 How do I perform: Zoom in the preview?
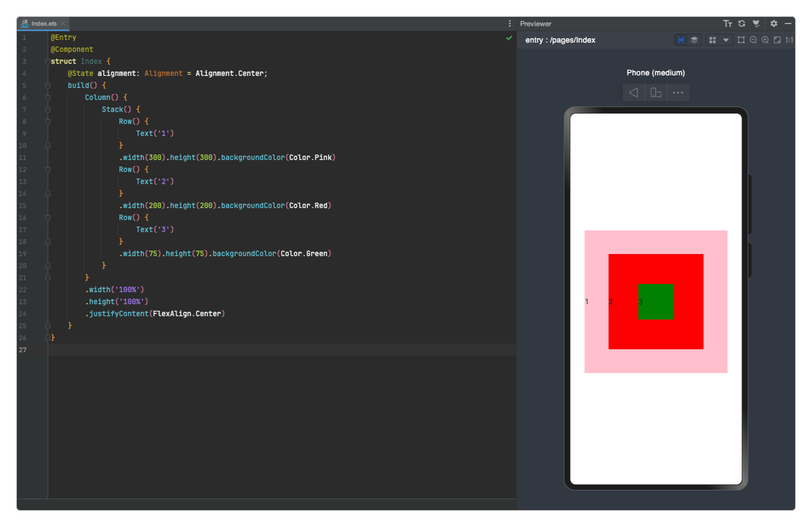click(x=765, y=40)
